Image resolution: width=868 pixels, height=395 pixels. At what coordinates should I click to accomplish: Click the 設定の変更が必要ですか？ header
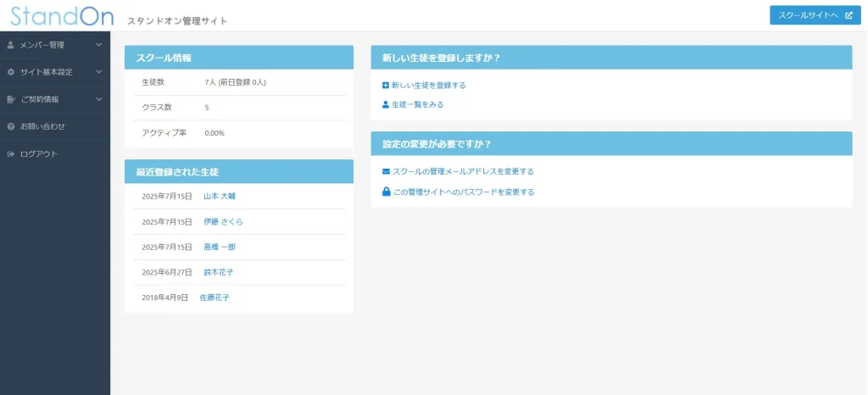(612, 144)
